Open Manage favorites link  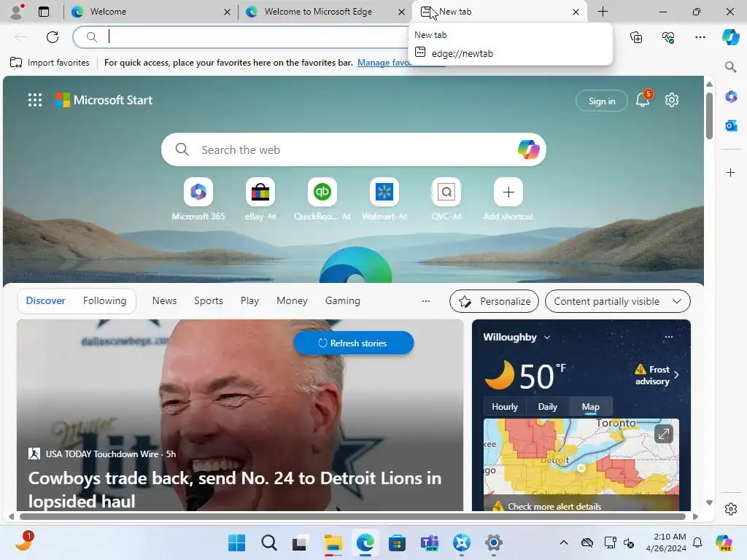click(384, 63)
